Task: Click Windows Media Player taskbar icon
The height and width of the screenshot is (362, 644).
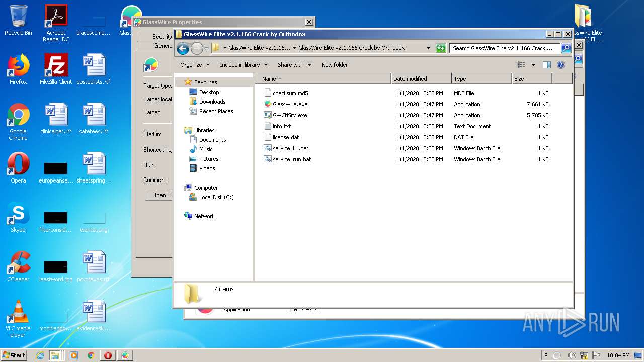Action: click(x=74, y=355)
